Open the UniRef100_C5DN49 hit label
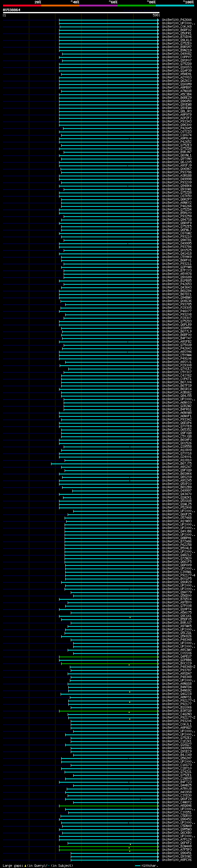This screenshot has height=868, width=197. tap(177, 826)
